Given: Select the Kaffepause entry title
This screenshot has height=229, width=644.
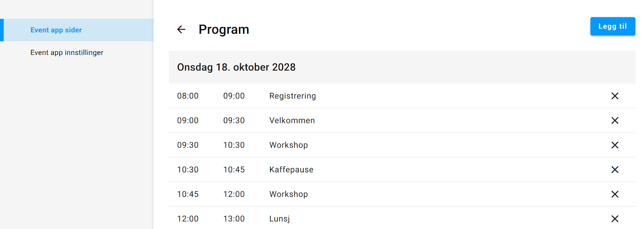Looking at the screenshot, I should (x=291, y=170).
